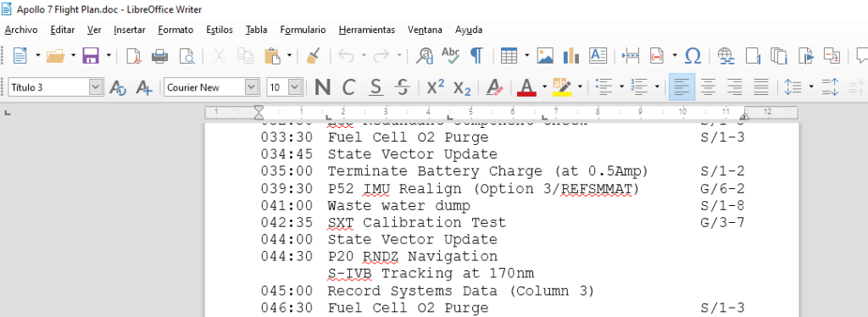Expand the Save options dropdown arrow
868x317 pixels.
pos(108,55)
